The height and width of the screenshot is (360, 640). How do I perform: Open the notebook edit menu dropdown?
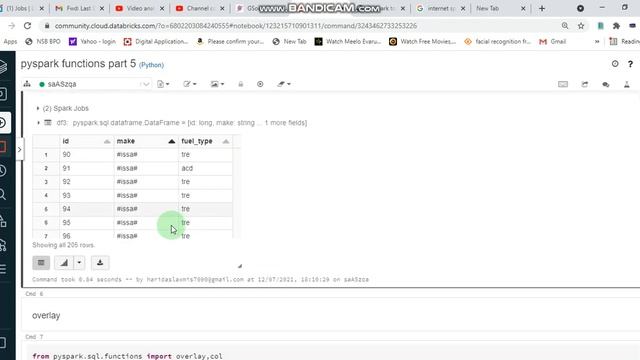coord(190,84)
